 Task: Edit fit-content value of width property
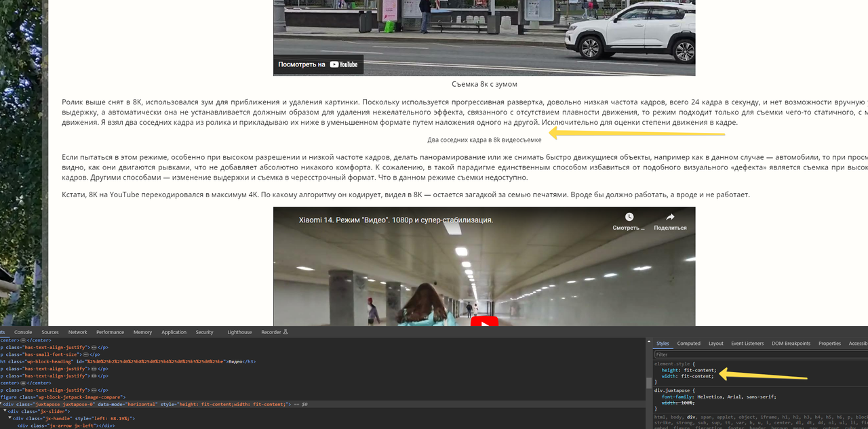tap(697, 376)
